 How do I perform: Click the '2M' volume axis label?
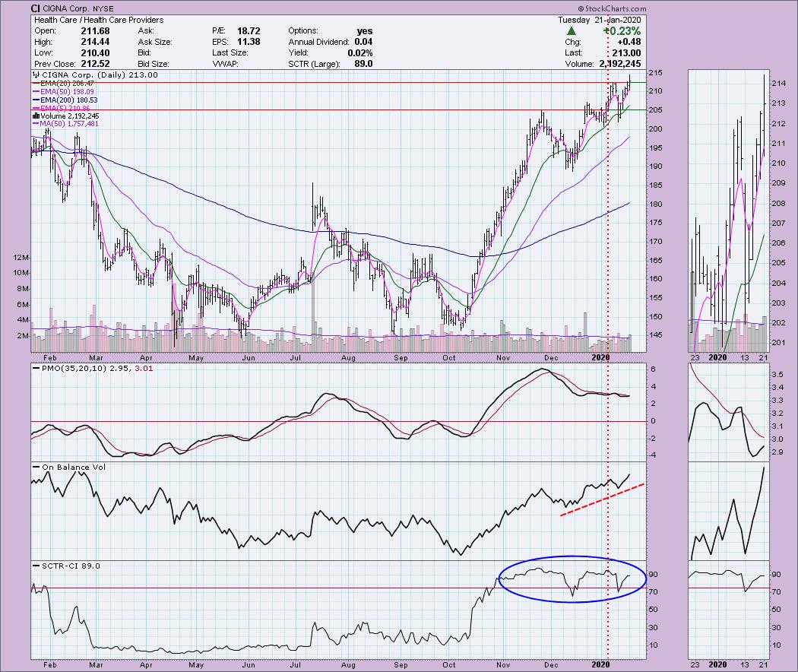point(23,335)
